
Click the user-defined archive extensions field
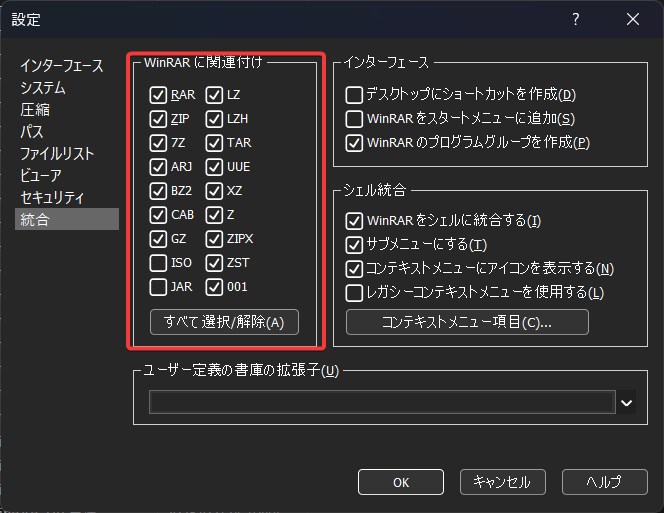click(382, 402)
